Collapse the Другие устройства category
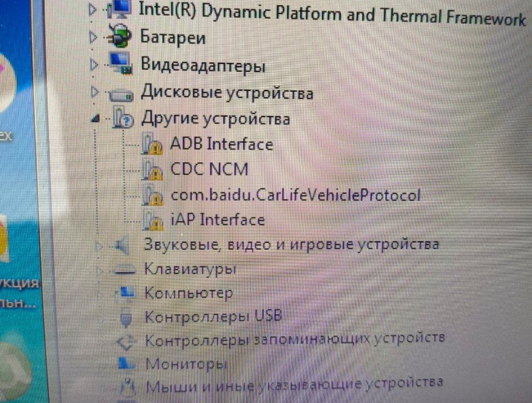This screenshot has width=532, height=403. point(95,120)
